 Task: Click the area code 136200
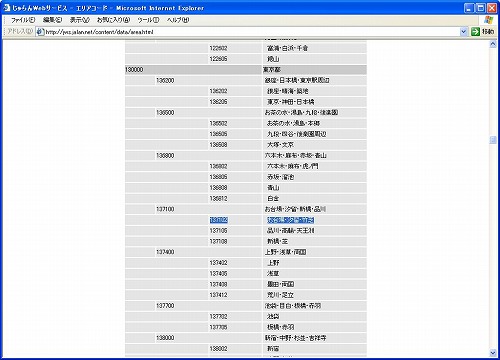(165, 80)
